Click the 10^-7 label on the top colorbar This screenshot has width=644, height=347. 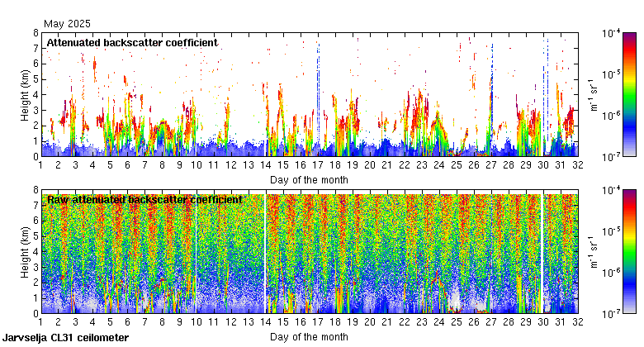click(x=611, y=157)
